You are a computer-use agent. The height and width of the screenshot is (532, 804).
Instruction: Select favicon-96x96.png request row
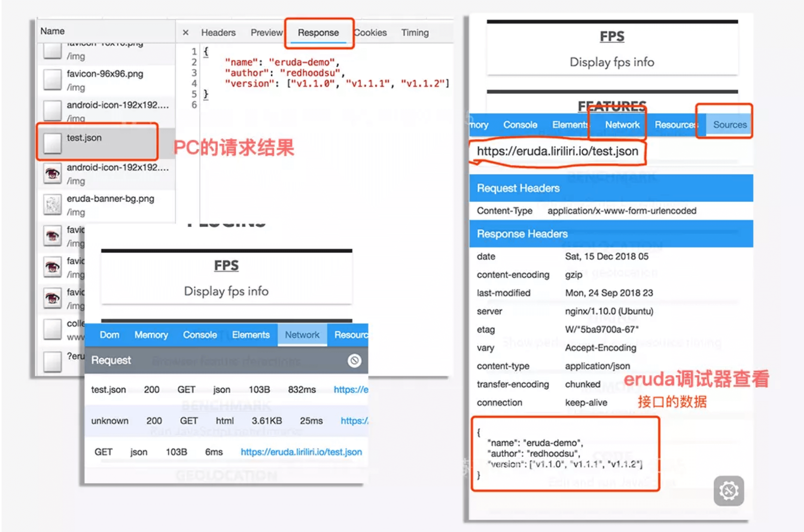[106, 80]
